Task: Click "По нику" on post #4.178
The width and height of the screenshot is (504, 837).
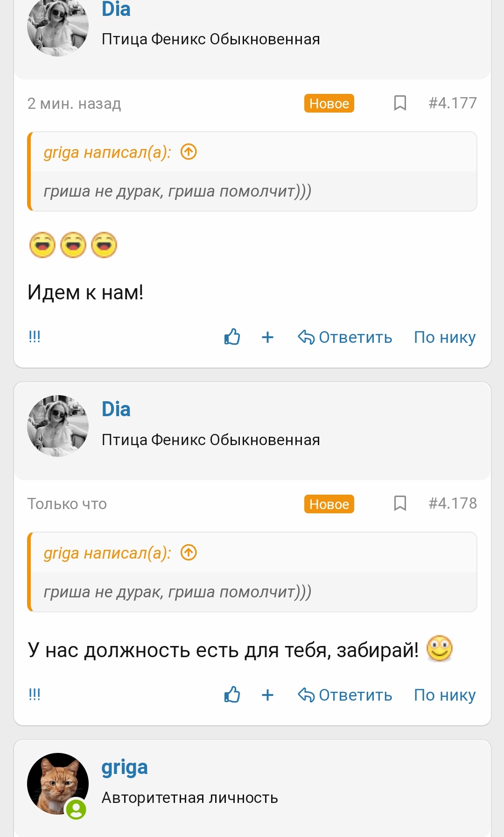Action: [x=445, y=695]
